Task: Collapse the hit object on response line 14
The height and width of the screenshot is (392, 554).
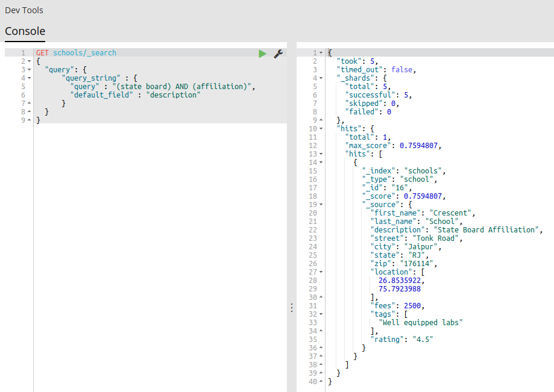Action: [x=321, y=163]
